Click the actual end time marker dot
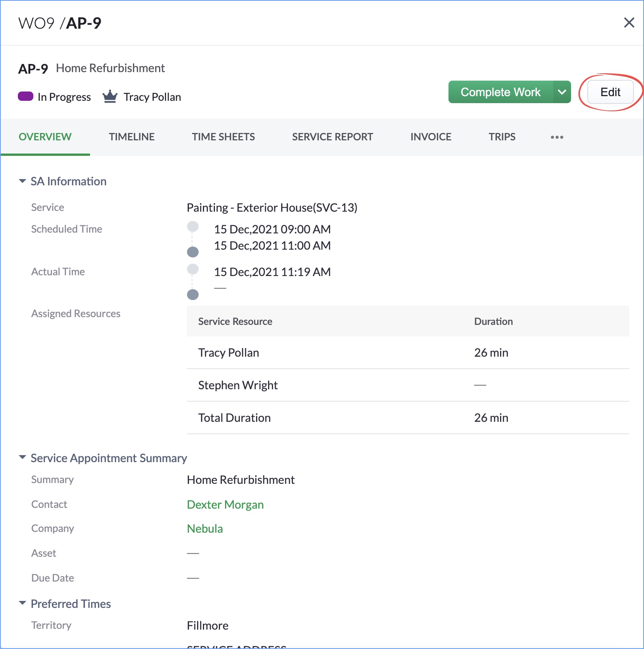This screenshot has width=644, height=649. 193,295
